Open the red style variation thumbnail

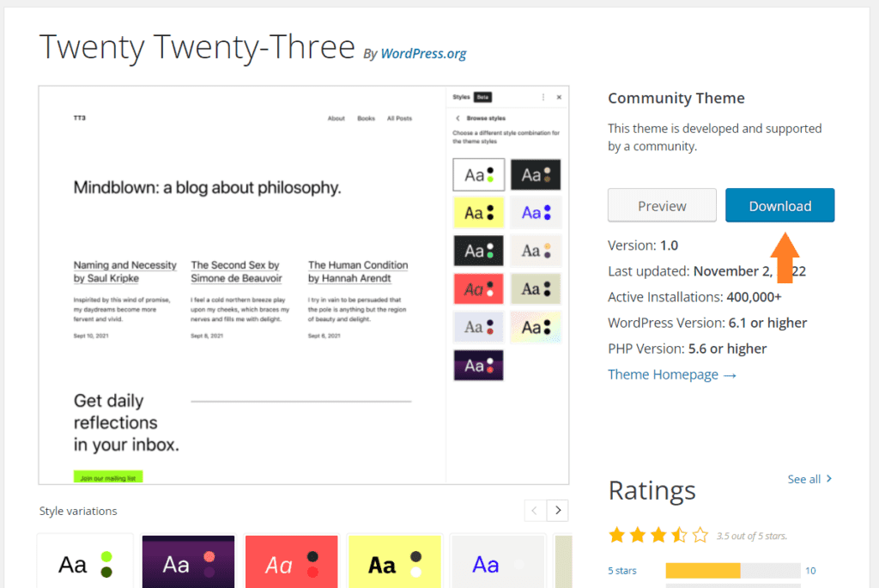click(292, 562)
